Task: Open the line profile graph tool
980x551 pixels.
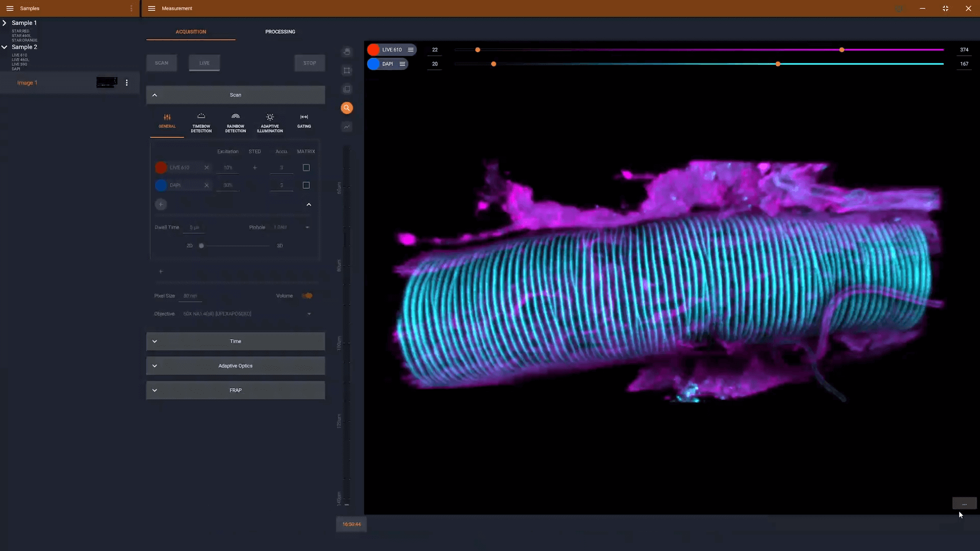Action: (x=347, y=127)
